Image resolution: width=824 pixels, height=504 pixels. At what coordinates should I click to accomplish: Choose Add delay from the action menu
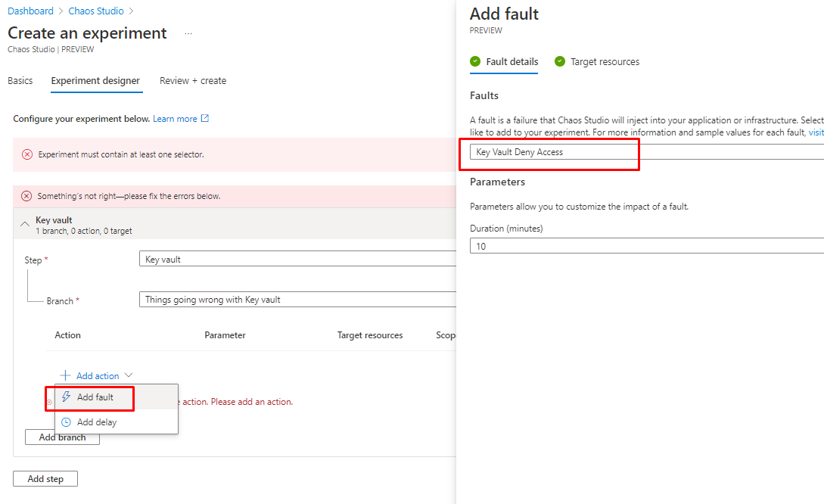click(x=97, y=422)
